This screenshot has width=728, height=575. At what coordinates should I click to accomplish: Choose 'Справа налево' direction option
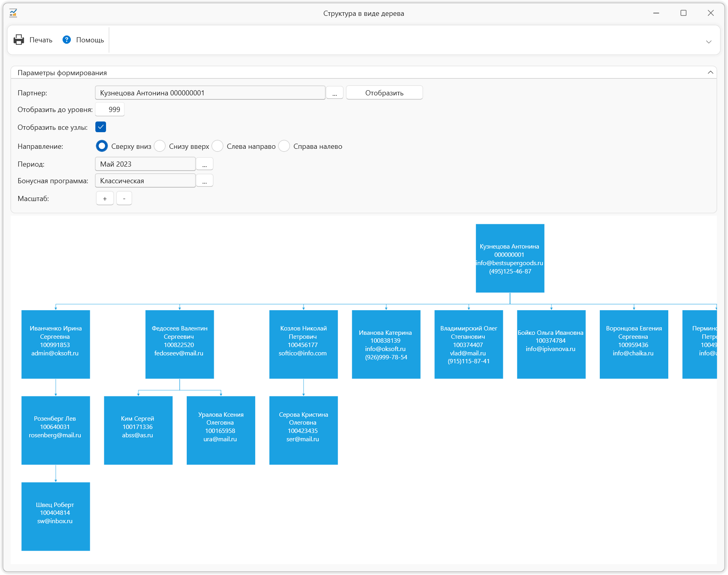click(x=284, y=146)
